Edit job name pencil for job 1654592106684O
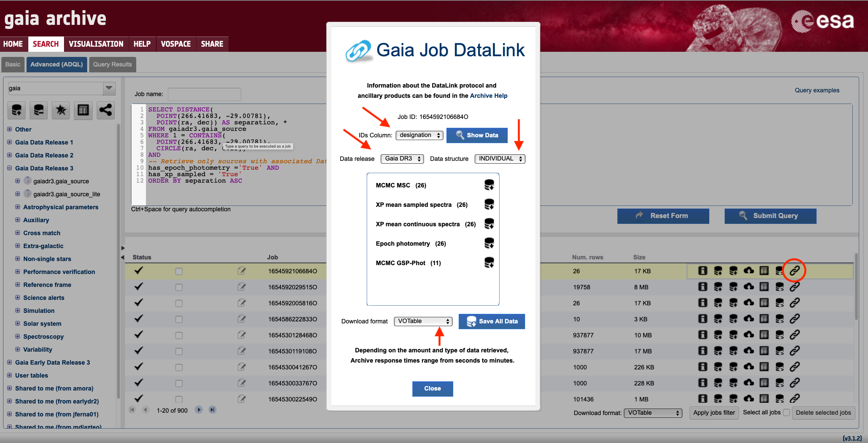The image size is (868, 443). coord(241,271)
